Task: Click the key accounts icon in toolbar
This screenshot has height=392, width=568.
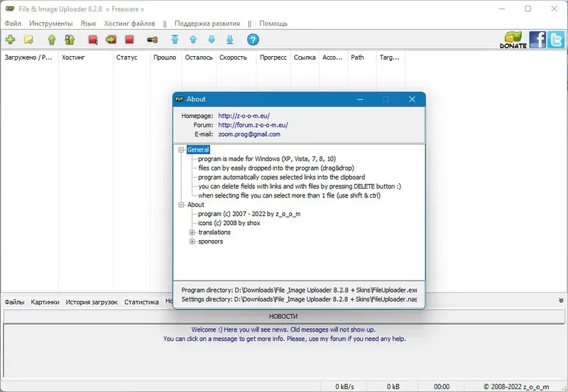Action: (152, 40)
